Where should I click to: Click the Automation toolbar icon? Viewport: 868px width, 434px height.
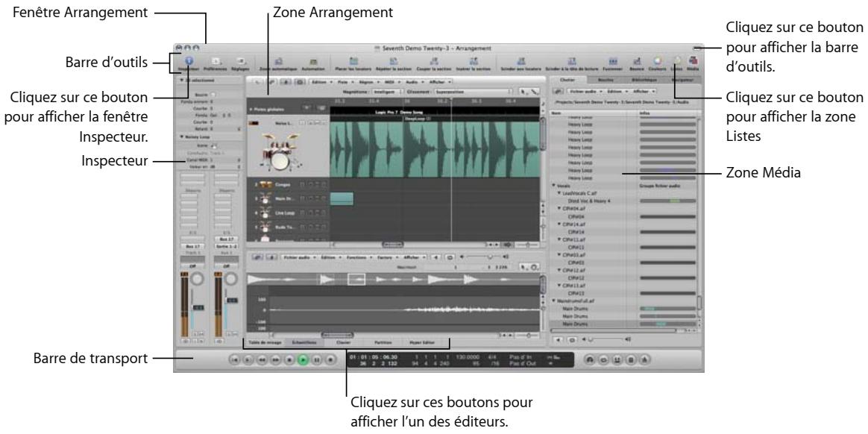point(312,62)
